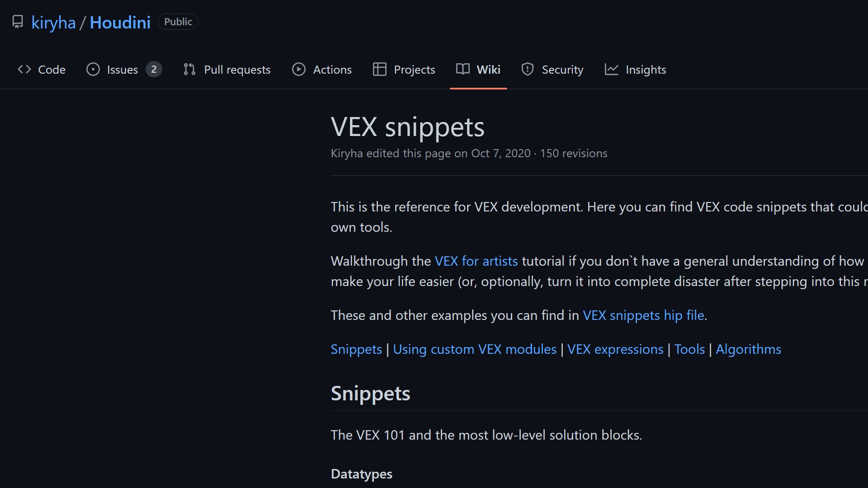Screen dimensions: 868x488
Task: Open the Pull requests tab
Action: click(x=237, y=70)
